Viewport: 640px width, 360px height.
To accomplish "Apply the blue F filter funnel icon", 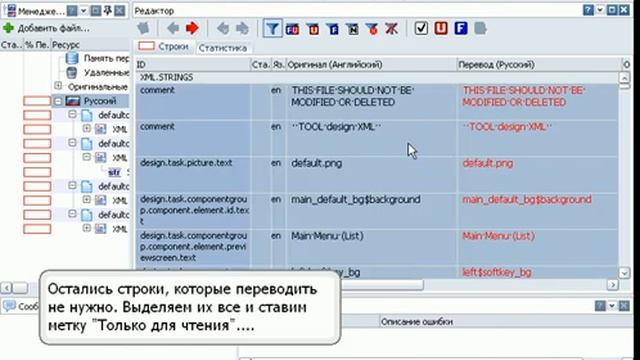I will click(x=333, y=29).
